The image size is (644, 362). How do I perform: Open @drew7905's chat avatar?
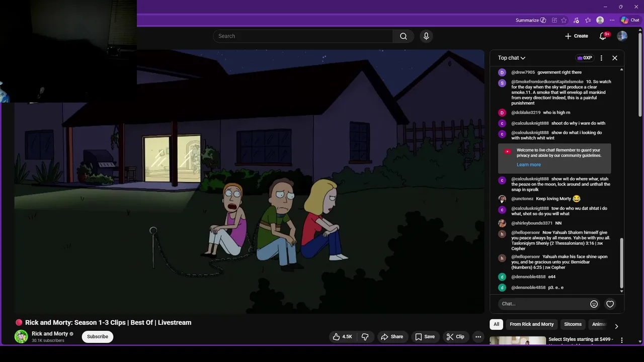coord(502,72)
